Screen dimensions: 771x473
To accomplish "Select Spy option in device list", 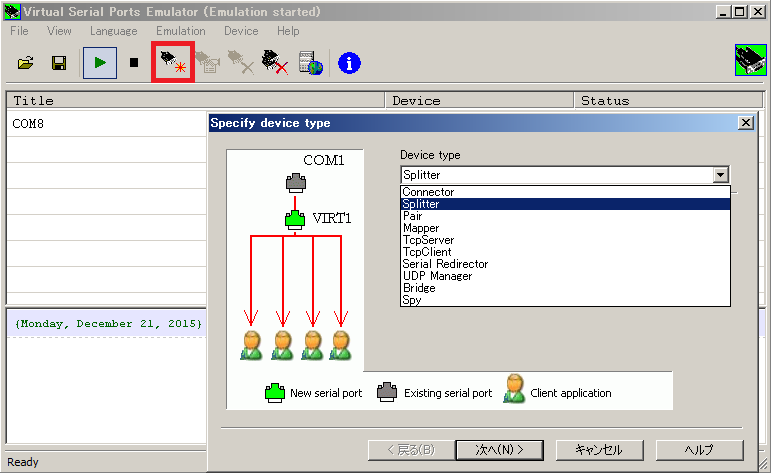I will coord(411,300).
